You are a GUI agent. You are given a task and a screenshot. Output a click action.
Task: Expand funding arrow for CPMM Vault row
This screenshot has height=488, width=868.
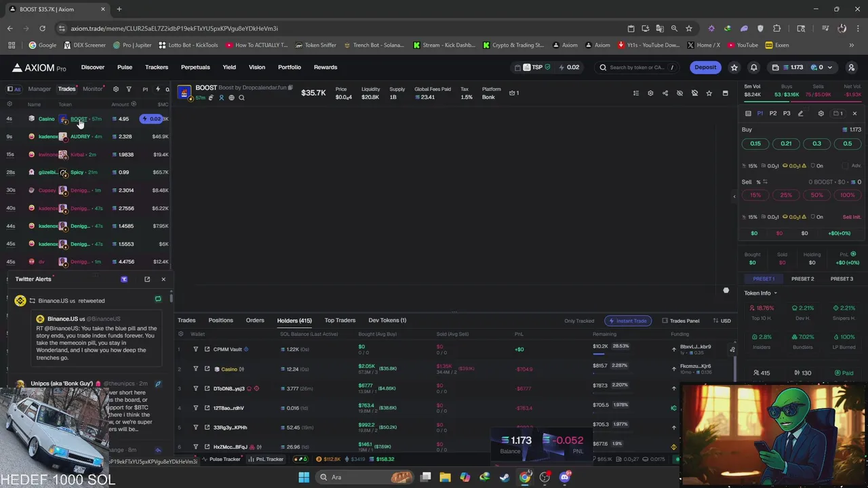pyautogui.click(x=674, y=349)
